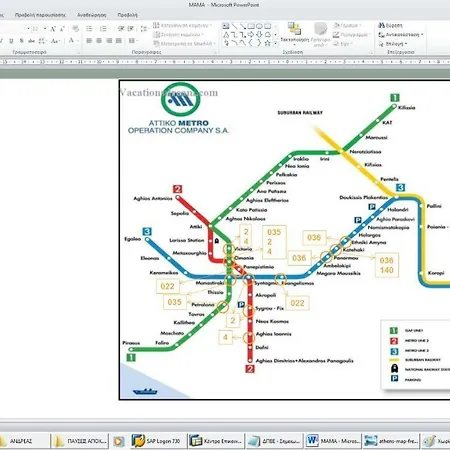
Task: Toggle strikethrough formatting
Action: coord(31,41)
